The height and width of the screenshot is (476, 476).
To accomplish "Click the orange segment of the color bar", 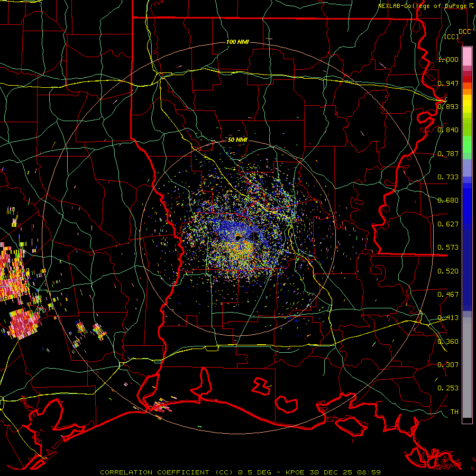I will tap(467, 89).
